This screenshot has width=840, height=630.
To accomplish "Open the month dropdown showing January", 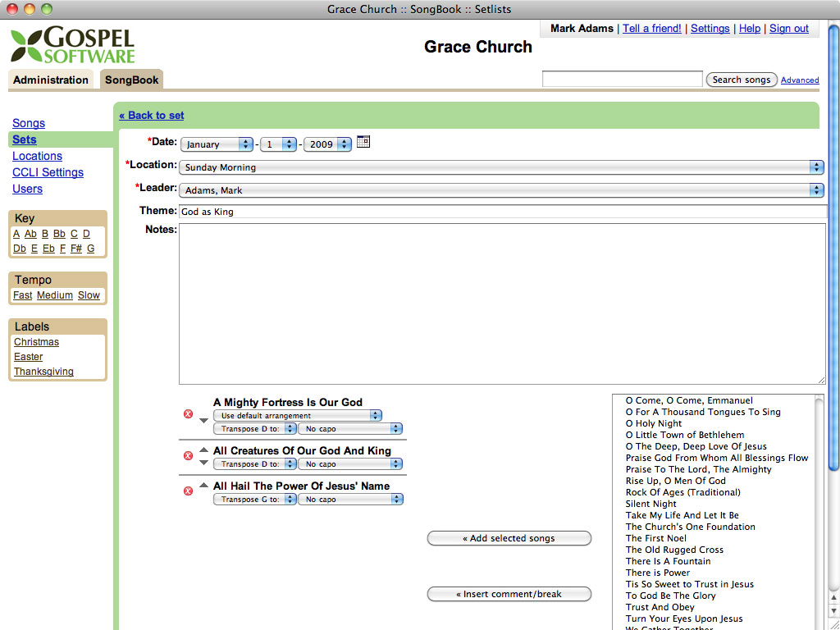I will coord(217,144).
